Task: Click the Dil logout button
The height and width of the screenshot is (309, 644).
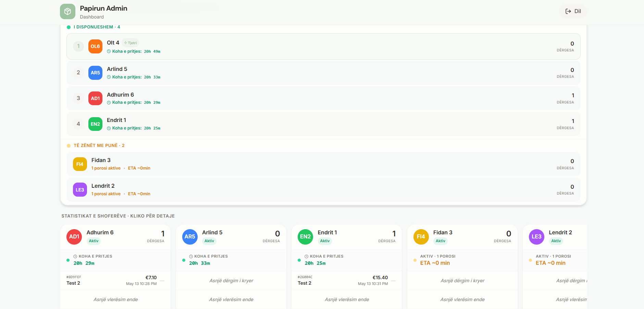Action: pyautogui.click(x=573, y=11)
